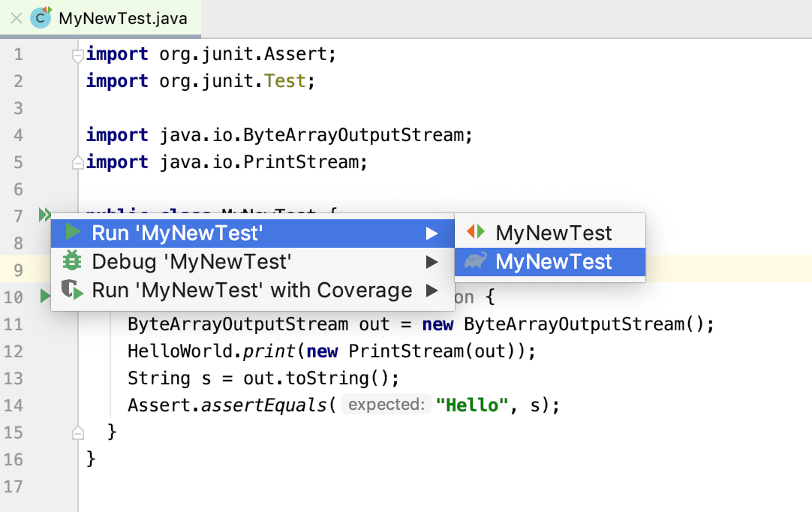Click the Gradle elephant icon in the submenu
Image resolution: width=812 pixels, height=512 pixels.
[x=476, y=261]
